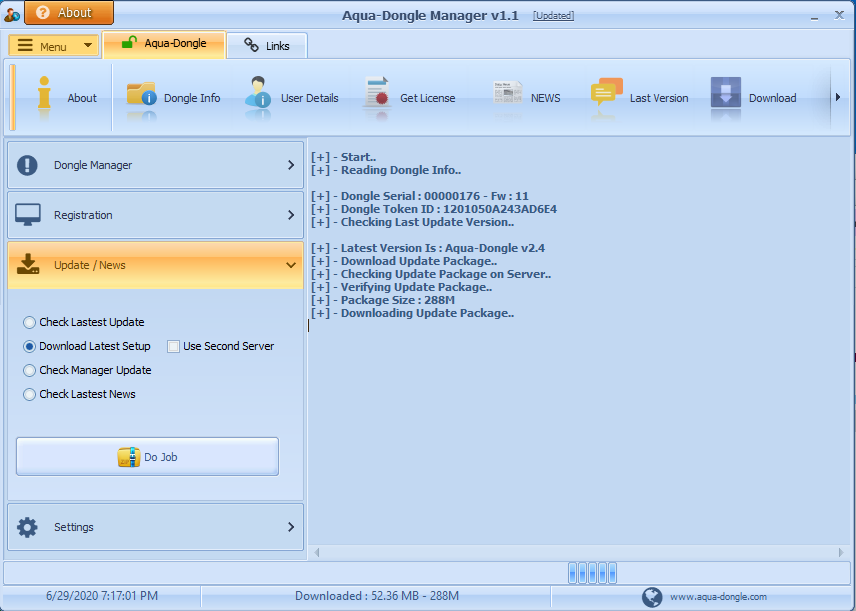856x611 pixels.
Task: Click the orange About button in title bar
Action: pyautogui.click(x=69, y=13)
